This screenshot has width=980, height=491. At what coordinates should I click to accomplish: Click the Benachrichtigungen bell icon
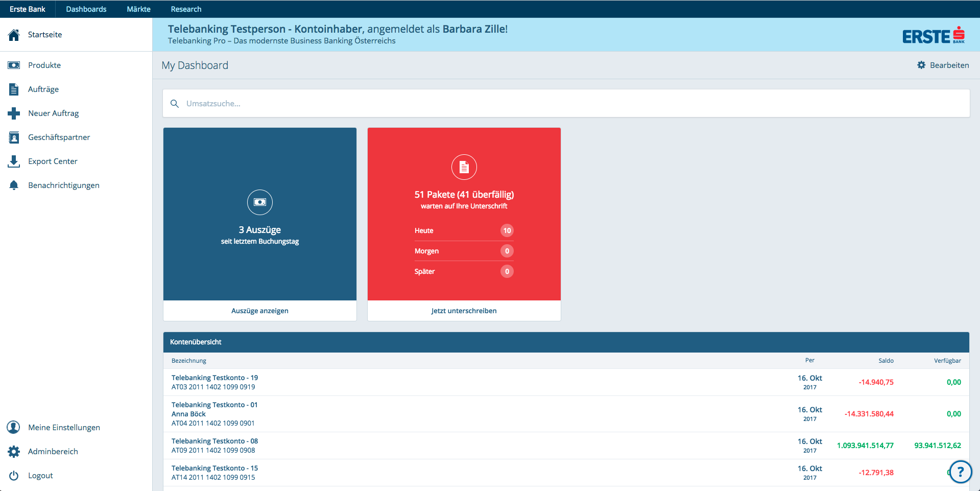[x=14, y=185]
